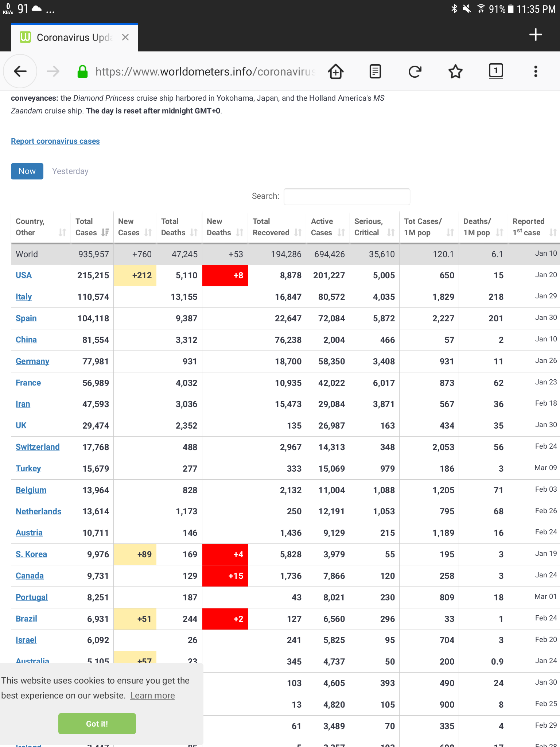560x747 pixels.
Task: Open the Switzerland country link
Action: (38, 447)
